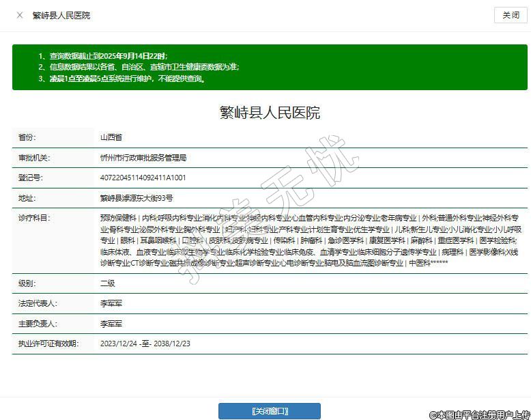
Task: Select the 二级 level value
Action: pyautogui.click(x=107, y=283)
